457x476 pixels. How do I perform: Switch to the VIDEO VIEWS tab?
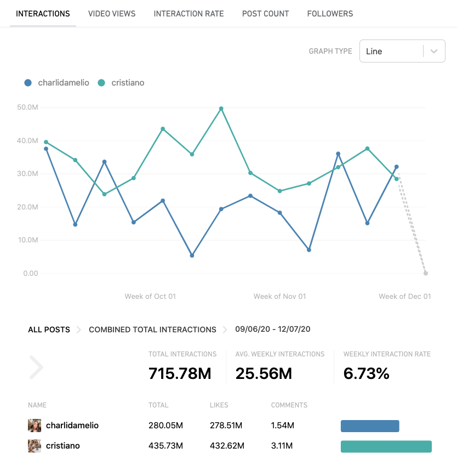pos(112,14)
